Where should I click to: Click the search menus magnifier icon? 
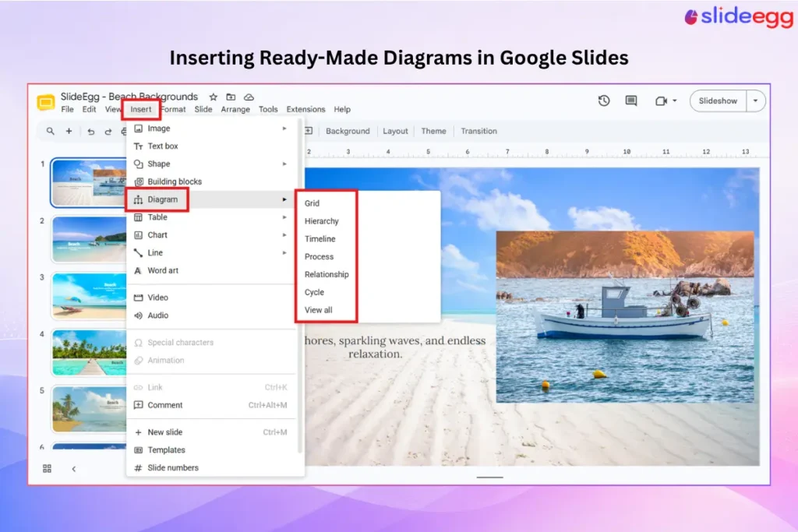50,131
